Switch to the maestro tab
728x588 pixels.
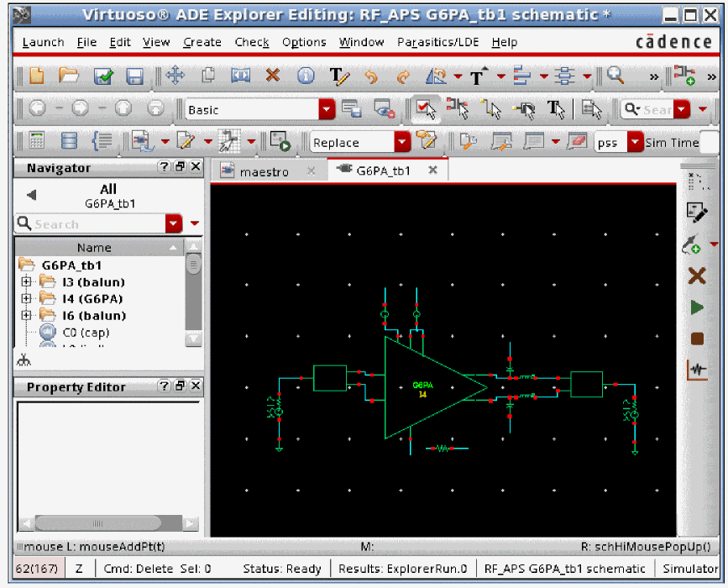coord(264,171)
